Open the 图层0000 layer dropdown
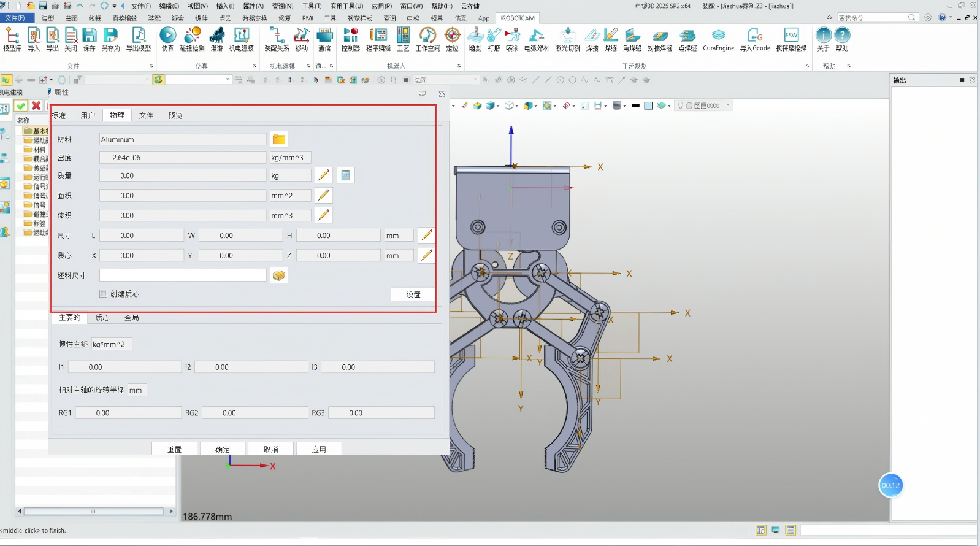This screenshot has width=980, height=546. click(728, 106)
